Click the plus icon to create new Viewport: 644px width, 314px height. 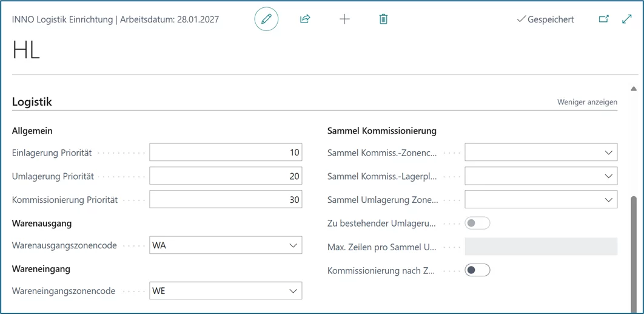tap(344, 19)
